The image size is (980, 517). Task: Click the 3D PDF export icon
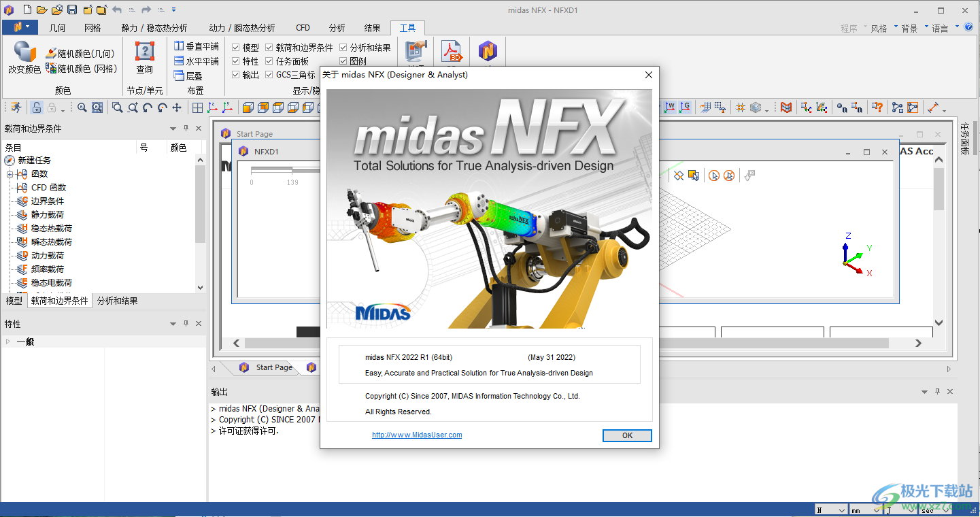point(452,51)
